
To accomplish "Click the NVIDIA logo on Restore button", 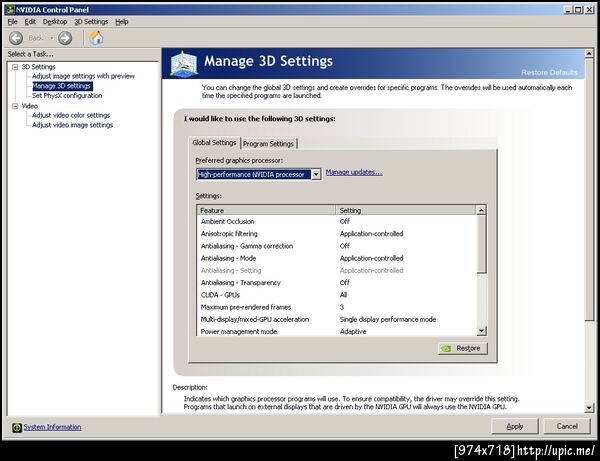I will point(446,348).
